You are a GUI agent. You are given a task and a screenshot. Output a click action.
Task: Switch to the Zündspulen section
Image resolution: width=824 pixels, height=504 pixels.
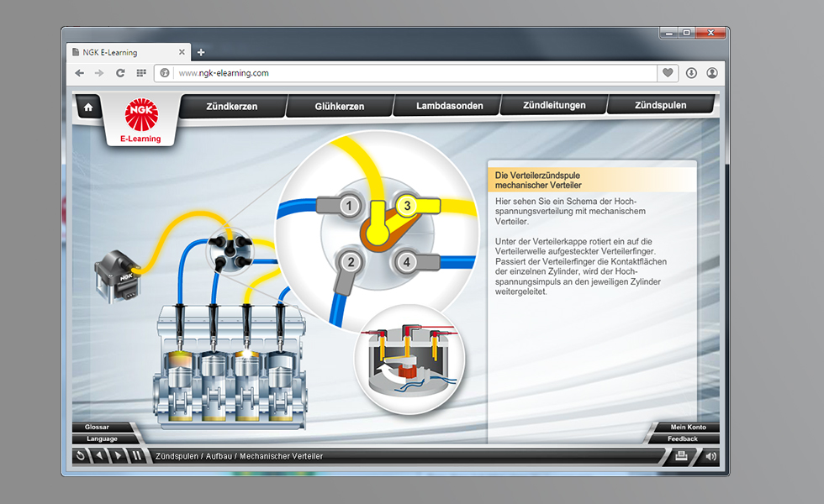(x=661, y=106)
